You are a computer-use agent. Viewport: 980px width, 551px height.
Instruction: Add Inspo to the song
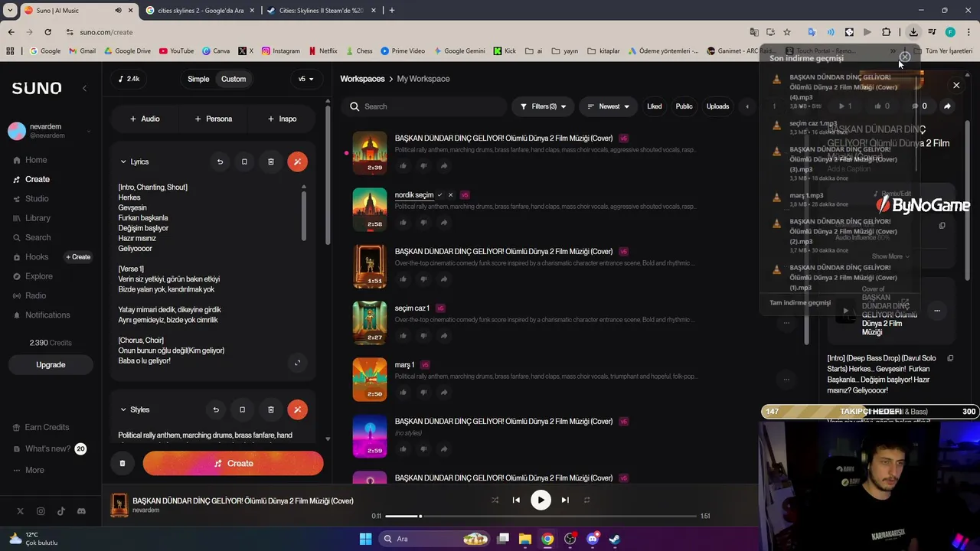point(282,119)
